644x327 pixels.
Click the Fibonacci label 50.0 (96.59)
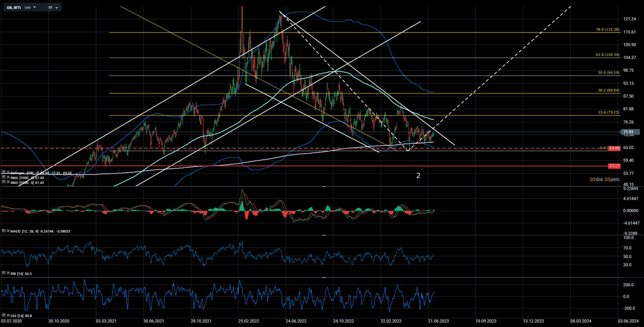(609, 73)
